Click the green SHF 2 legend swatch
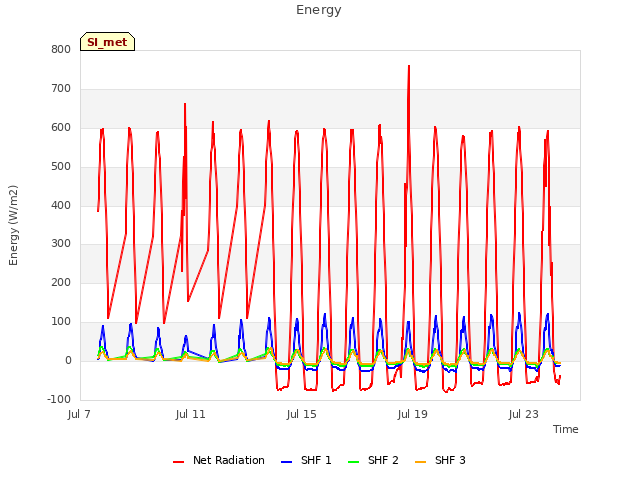Screen dimensions: 640x480 (x=353, y=462)
